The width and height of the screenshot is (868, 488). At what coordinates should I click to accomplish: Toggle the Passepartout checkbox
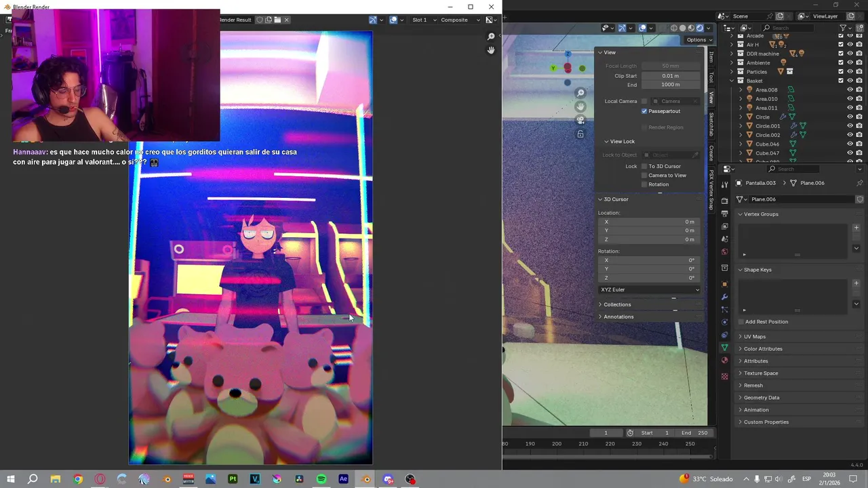pyautogui.click(x=644, y=111)
